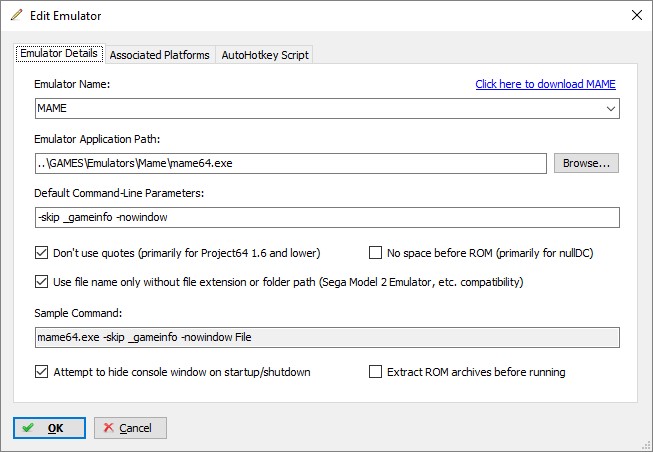
Task: Click the pencil icon in the title bar
Action: point(17,15)
